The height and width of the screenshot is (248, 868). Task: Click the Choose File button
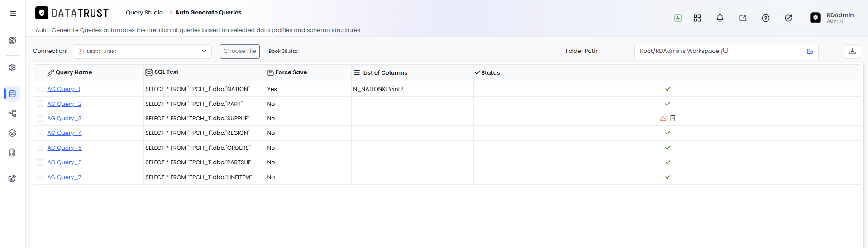pos(240,52)
